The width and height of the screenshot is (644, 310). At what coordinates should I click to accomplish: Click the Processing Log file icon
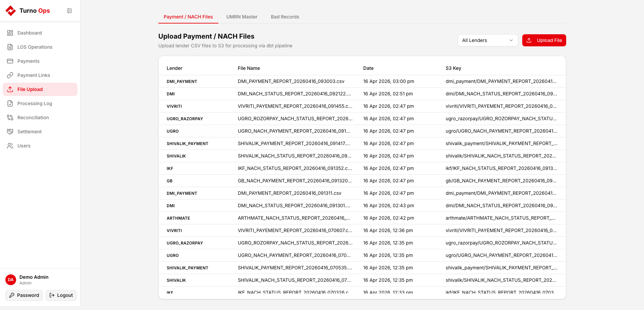pyautogui.click(x=10, y=103)
